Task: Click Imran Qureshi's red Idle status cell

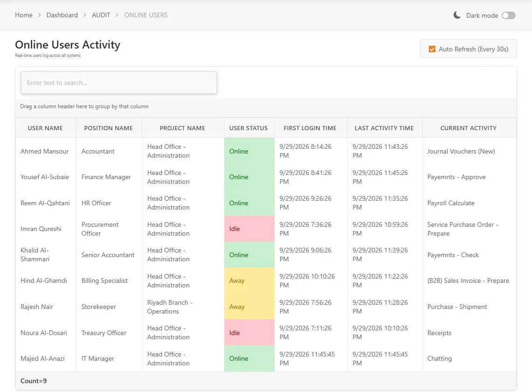Action: tap(249, 229)
